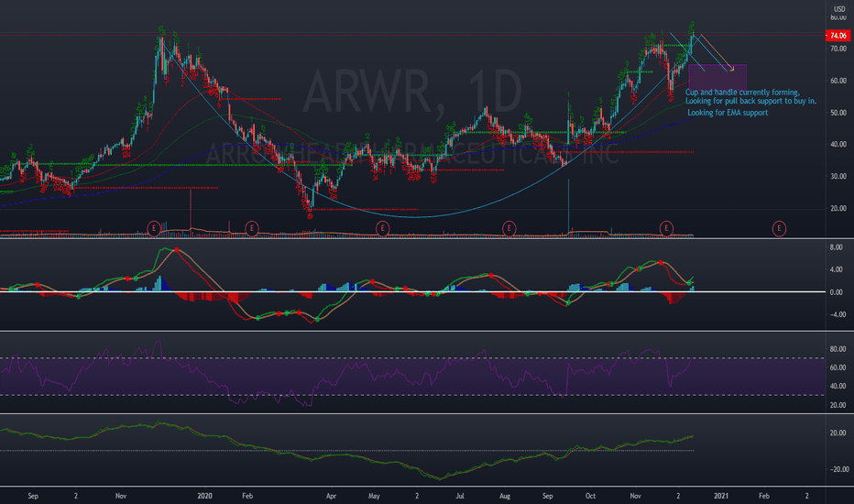Open the earnings E marker near late November 2020

pyautogui.click(x=666, y=228)
